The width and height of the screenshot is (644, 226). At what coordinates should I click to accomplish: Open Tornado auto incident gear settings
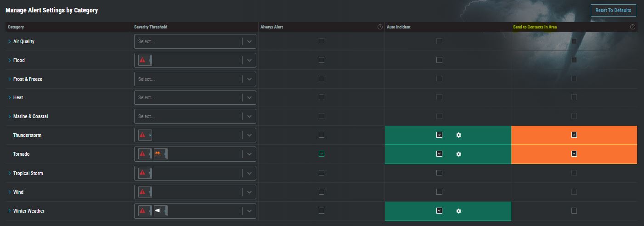tap(458, 154)
